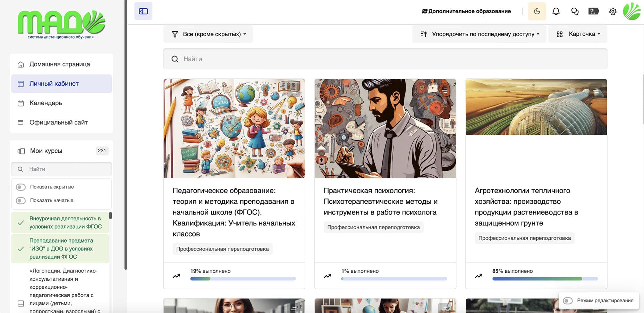Click the calendar icon beside Календарь

pyautogui.click(x=21, y=103)
